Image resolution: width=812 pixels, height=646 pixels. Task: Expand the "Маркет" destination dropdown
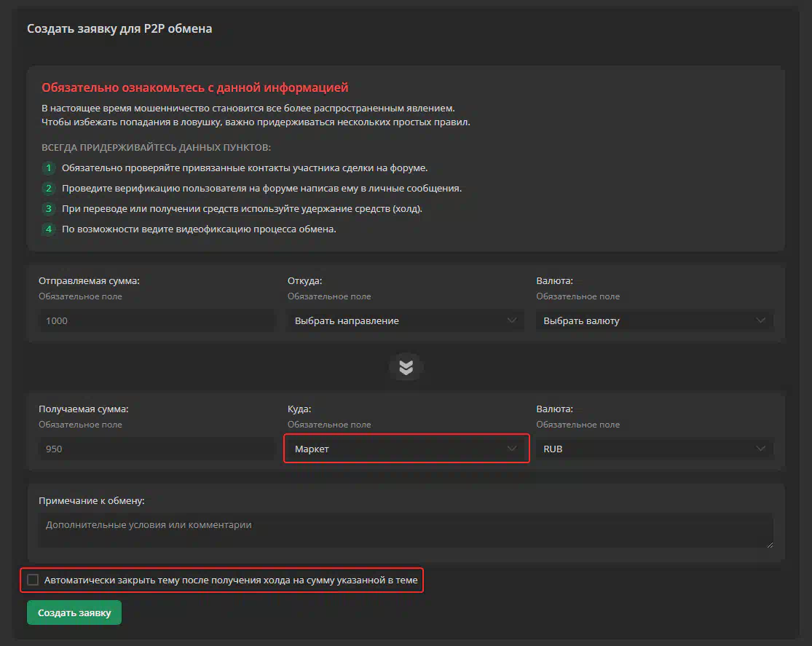(406, 449)
